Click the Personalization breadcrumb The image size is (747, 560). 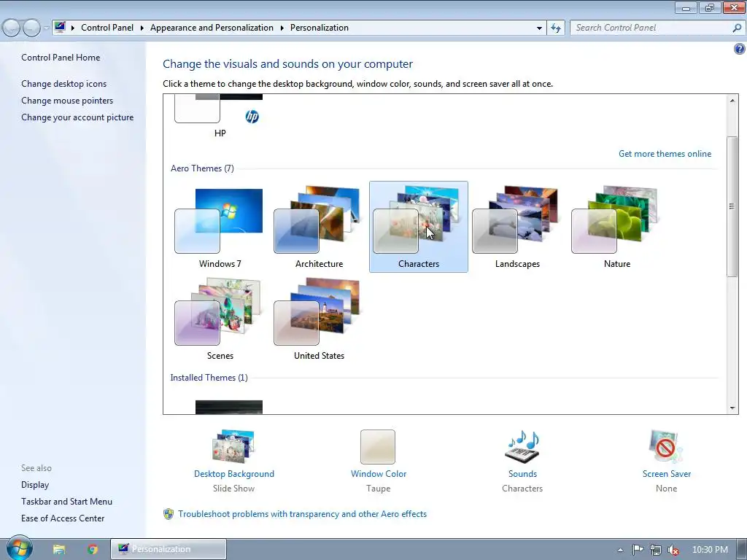coord(320,28)
